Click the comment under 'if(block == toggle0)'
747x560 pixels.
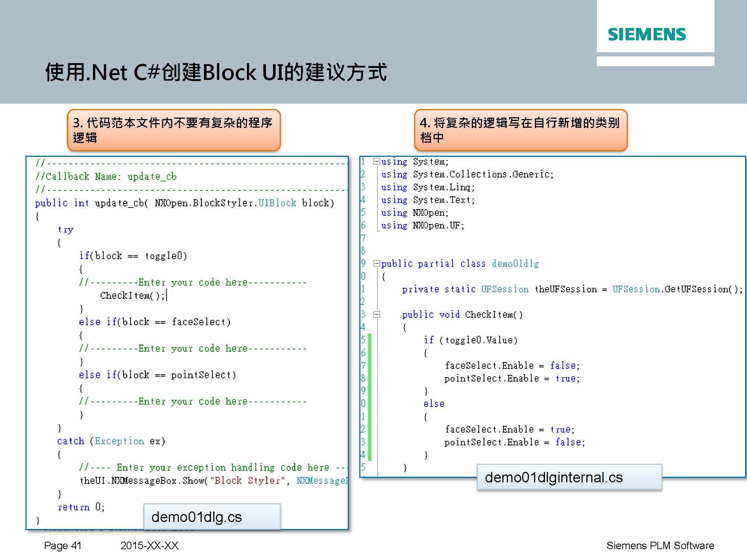click(193, 282)
